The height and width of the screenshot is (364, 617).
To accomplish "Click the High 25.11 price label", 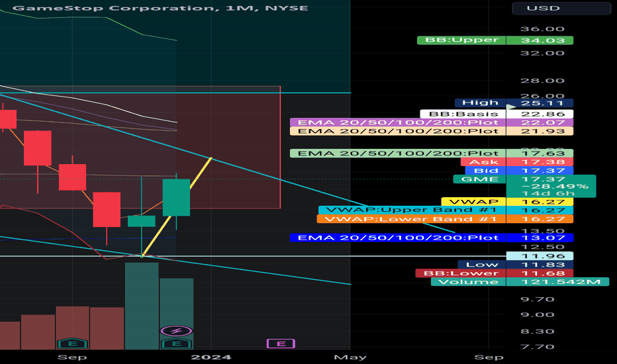I will coord(514,103).
